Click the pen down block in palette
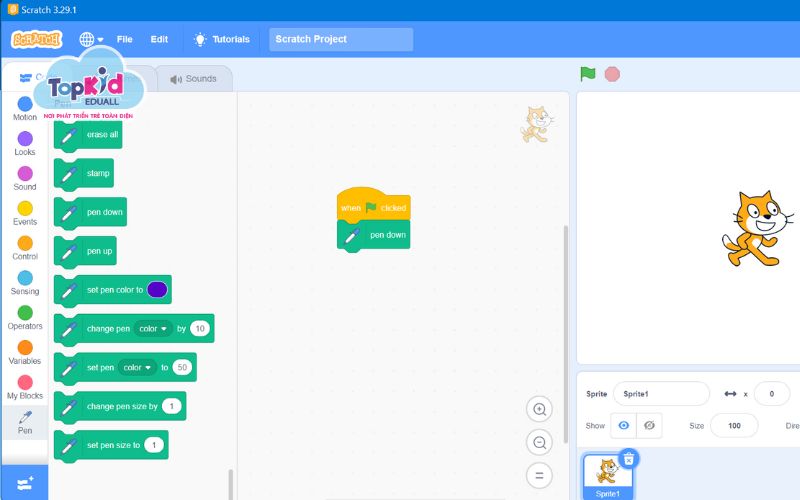 [90, 212]
